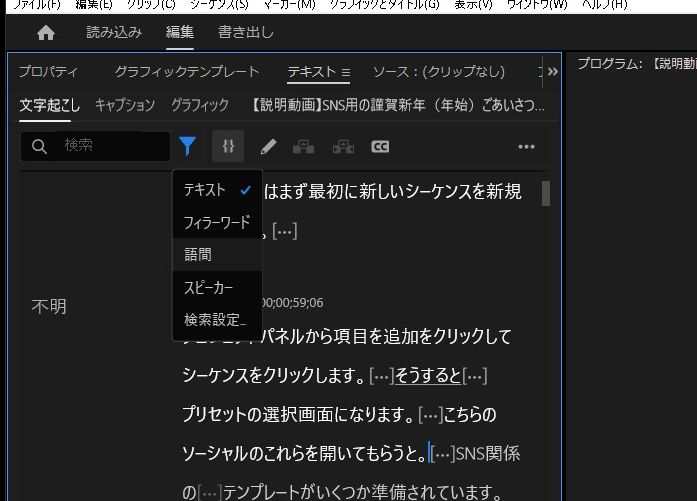
Task: Click the blue filter funnel icon
Action: click(x=187, y=147)
